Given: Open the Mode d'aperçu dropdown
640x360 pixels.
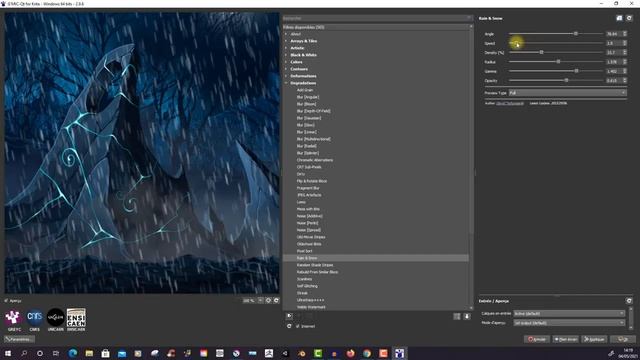Looking at the screenshot, I should tap(569, 323).
